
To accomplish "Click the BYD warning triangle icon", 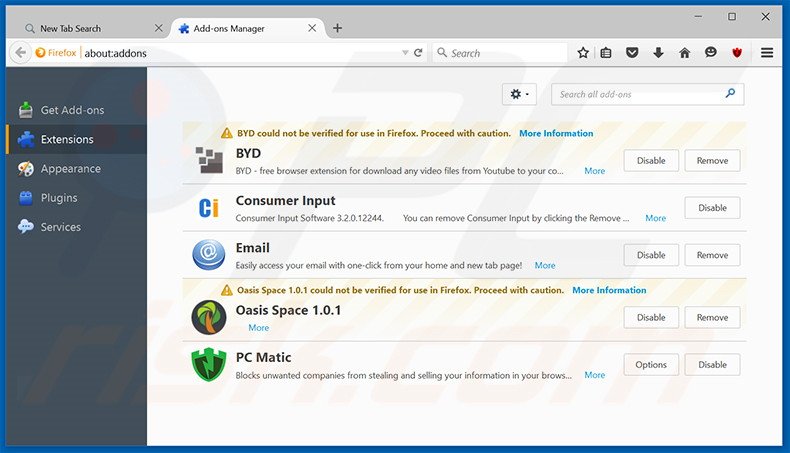I will pos(227,133).
